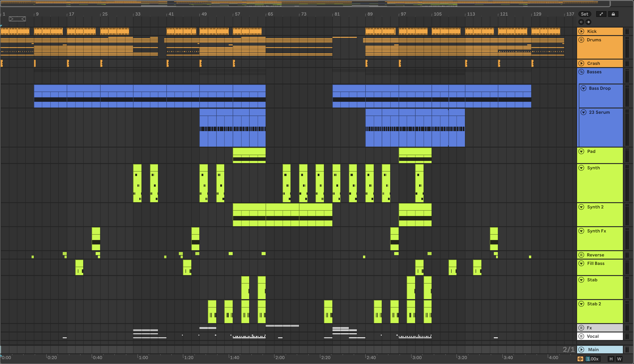Click the loop brace in the ruler
The image size is (634, 364).
(17, 19)
